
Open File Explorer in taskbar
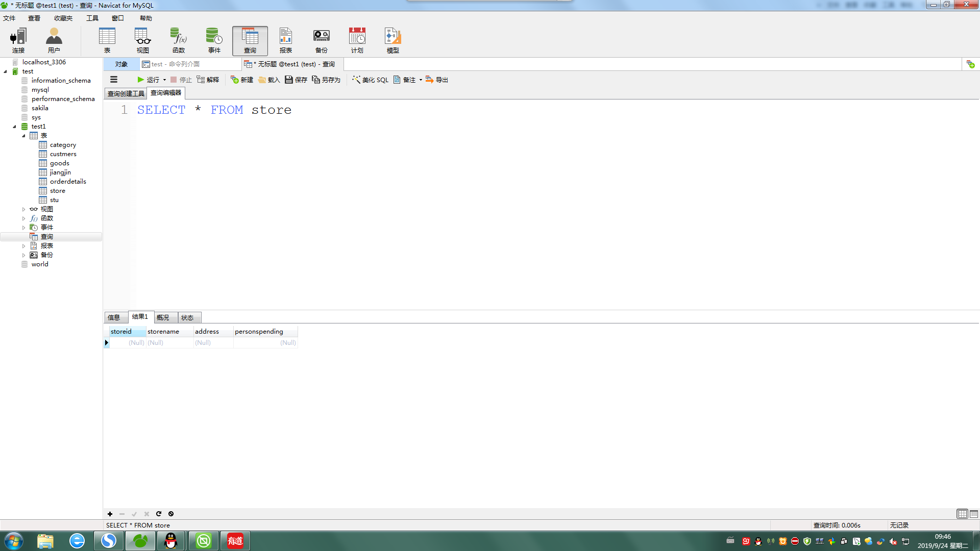pos(45,541)
